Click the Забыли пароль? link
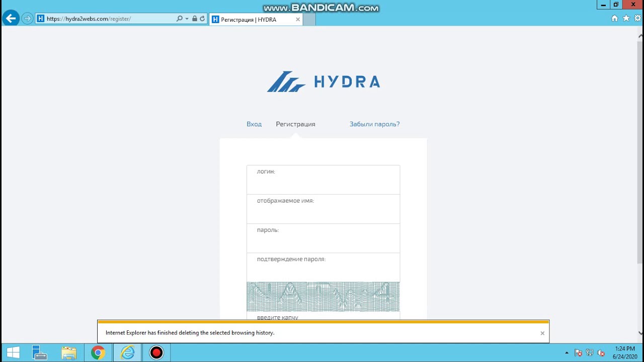This screenshot has width=644, height=362. [x=374, y=124]
